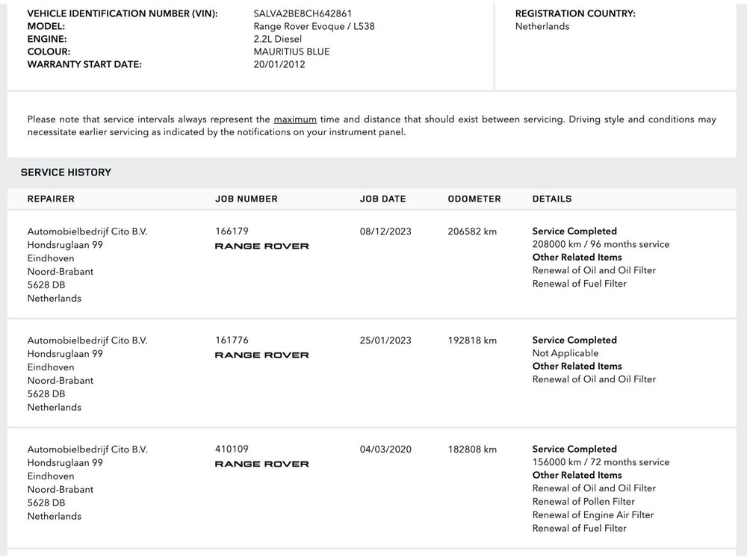The width and height of the screenshot is (747, 560).
Task: Click the odometer reading 192818 km
Action: pos(472,340)
